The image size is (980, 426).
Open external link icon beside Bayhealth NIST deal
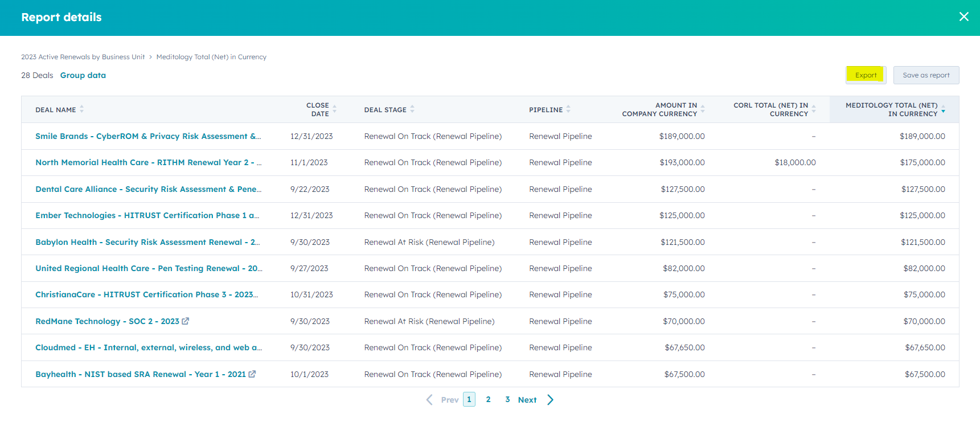click(252, 374)
